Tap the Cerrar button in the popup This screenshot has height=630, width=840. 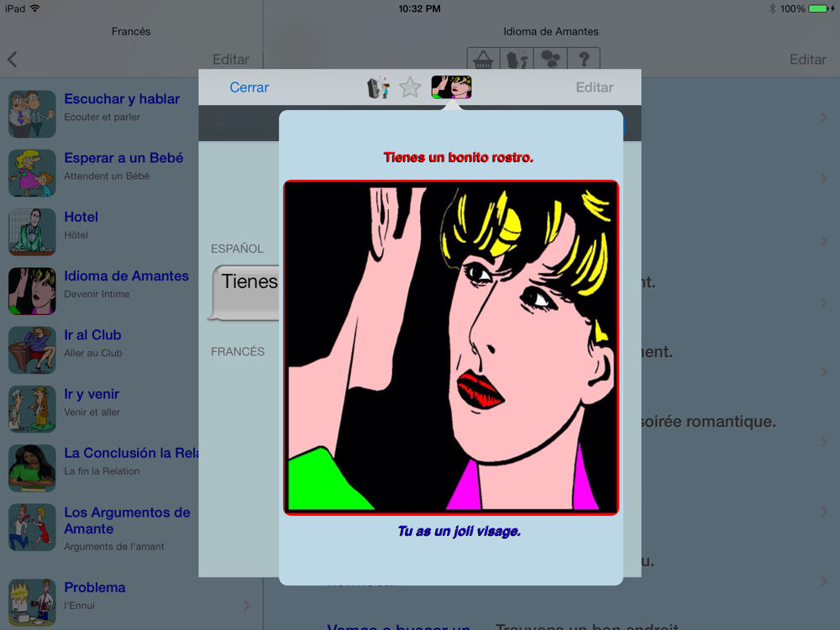[249, 87]
